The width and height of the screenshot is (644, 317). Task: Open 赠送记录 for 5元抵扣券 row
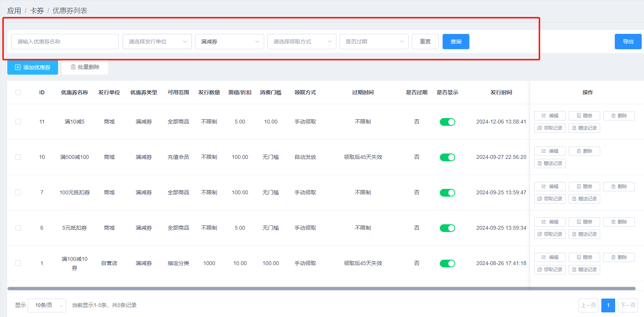584,234
